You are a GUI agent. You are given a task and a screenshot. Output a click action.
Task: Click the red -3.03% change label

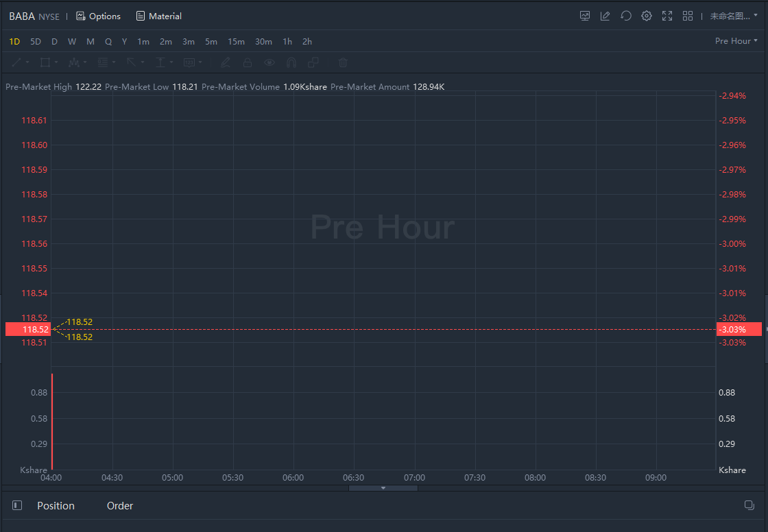[x=739, y=329]
